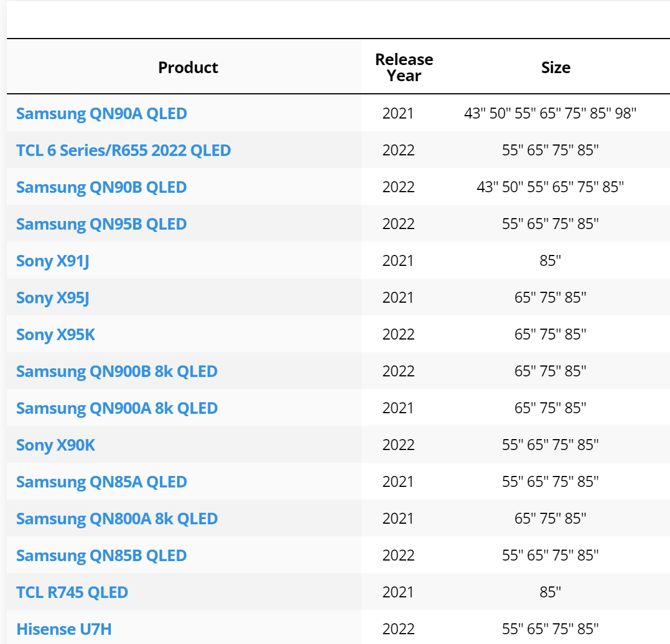
Task: Click the sizes ending in 98" for Samsung QN90A
Action: click(x=550, y=113)
